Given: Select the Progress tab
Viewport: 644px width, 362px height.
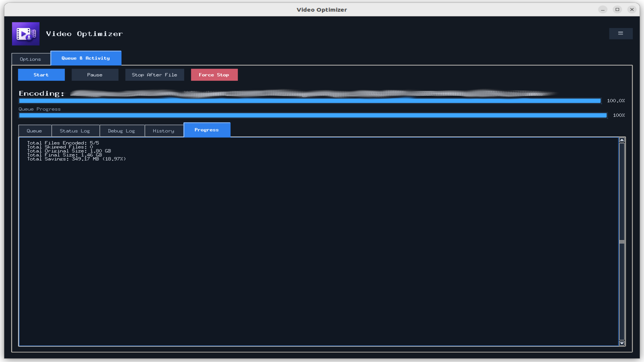Looking at the screenshot, I should point(207,130).
